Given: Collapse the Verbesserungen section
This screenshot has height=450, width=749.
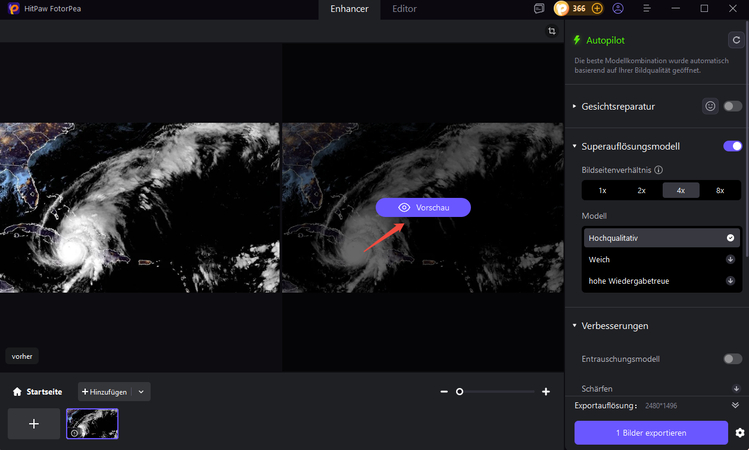Looking at the screenshot, I should click(574, 326).
